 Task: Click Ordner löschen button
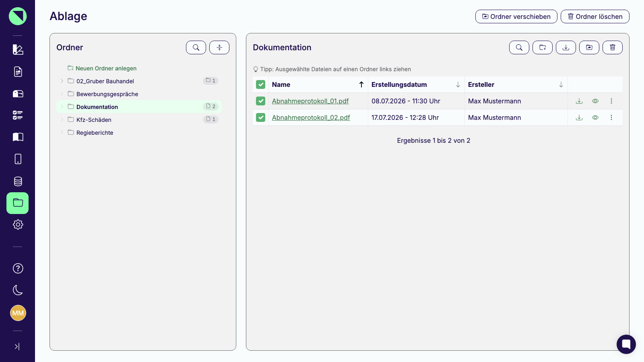[595, 16]
